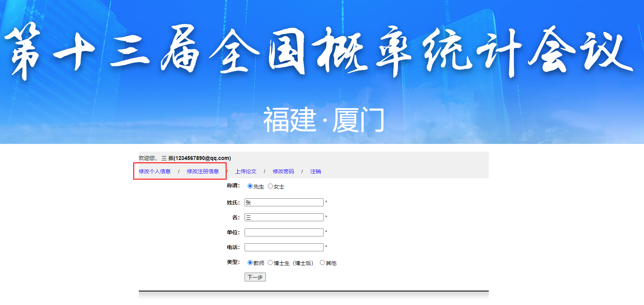Viewport: 644px width, 305px height.
Task: Focus the 名 text field containing 三
Action: pyautogui.click(x=284, y=217)
